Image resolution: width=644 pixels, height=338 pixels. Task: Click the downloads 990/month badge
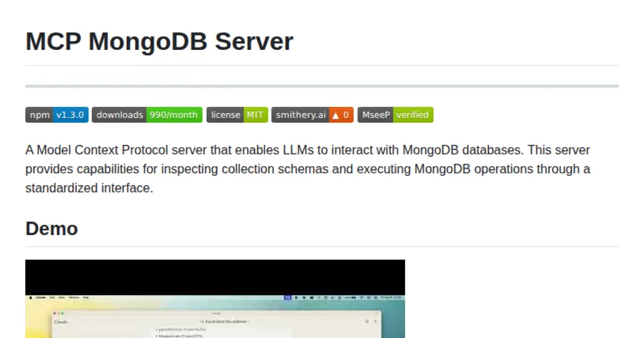point(147,114)
